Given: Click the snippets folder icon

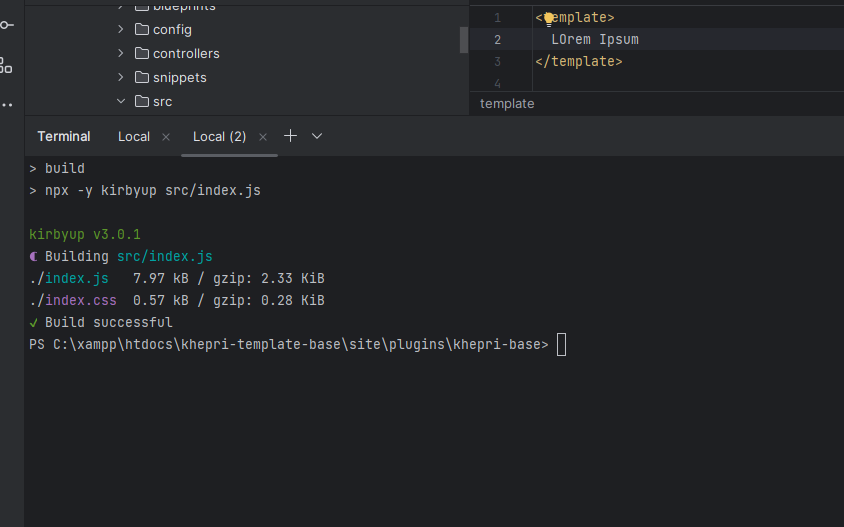Looking at the screenshot, I should point(141,78).
